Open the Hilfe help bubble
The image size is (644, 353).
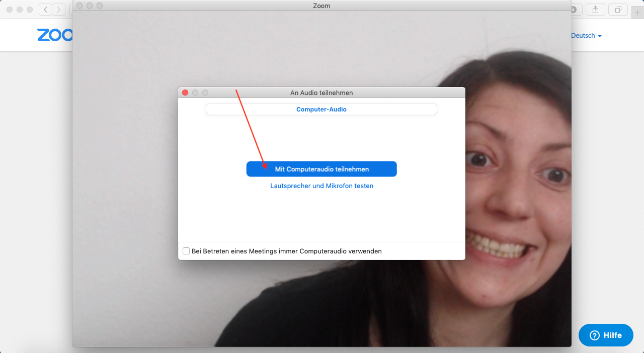tap(606, 335)
